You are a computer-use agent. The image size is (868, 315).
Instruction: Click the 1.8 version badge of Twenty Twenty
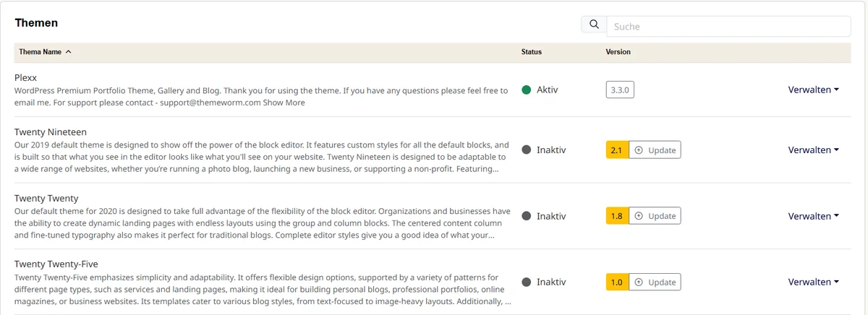tap(616, 216)
